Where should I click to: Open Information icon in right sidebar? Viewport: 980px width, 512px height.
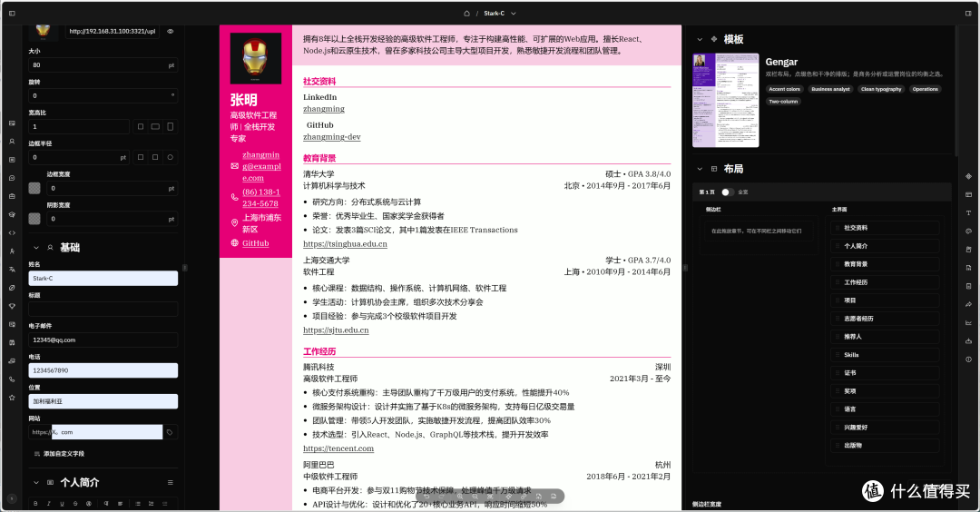[x=968, y=359]
